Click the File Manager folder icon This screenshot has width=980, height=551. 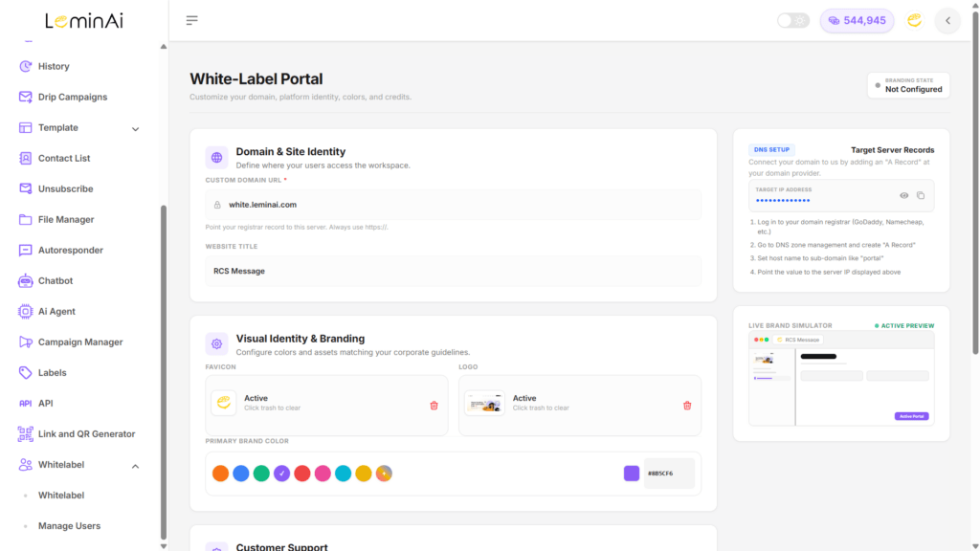point(25,219)
